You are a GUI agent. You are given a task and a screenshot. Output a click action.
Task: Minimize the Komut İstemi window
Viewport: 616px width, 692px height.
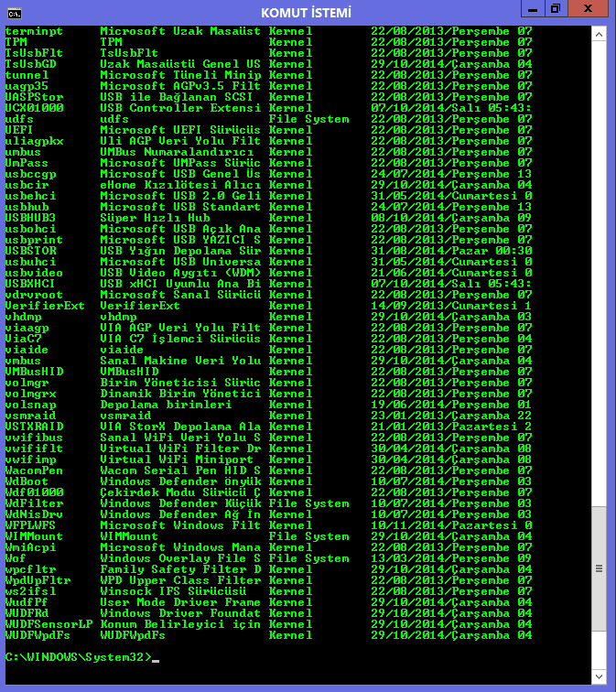[533, 9]
